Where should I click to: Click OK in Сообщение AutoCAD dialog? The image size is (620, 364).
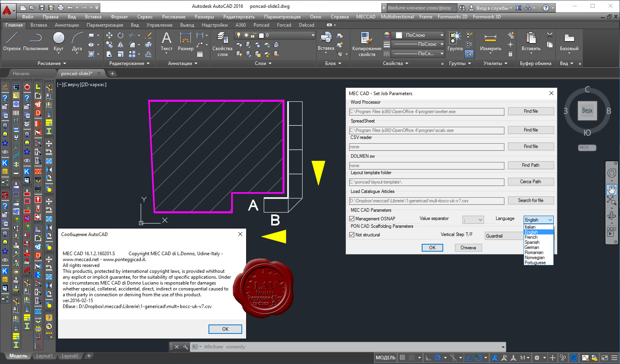tap(225, 329)
